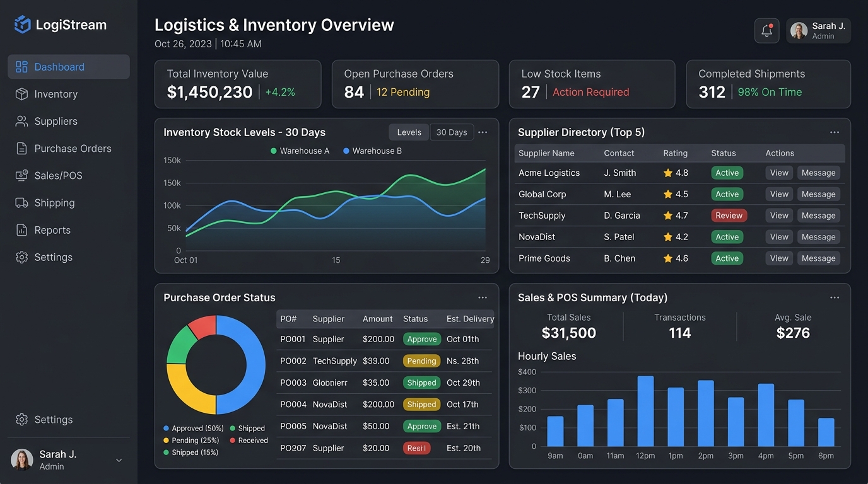Image resolution: width=868 pixels, height=484 pixels.
Task: Click the Reports chart-file icon in sidebar
Action: (x=21, y=230)
